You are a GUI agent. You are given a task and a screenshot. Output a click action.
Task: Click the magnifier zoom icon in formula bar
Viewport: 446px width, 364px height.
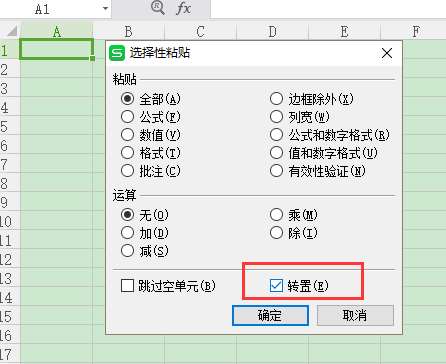coord(158,8)
